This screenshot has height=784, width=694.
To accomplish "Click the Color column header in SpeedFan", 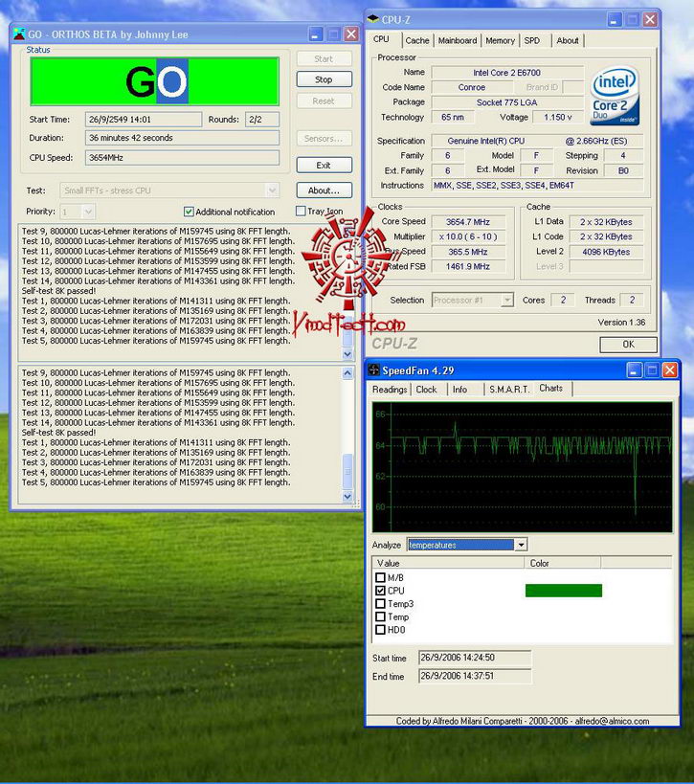I will [x=563, y=563].
